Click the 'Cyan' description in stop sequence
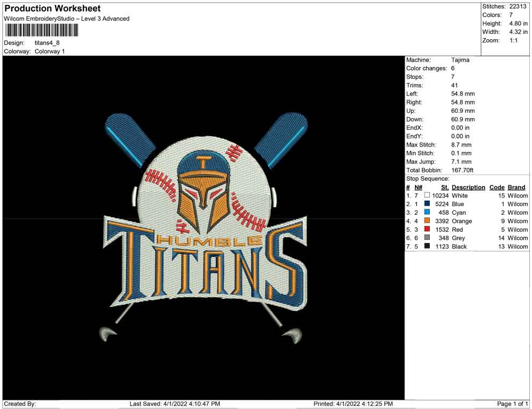The height and width of the screenshot is (409, 532). pos(459,213)
